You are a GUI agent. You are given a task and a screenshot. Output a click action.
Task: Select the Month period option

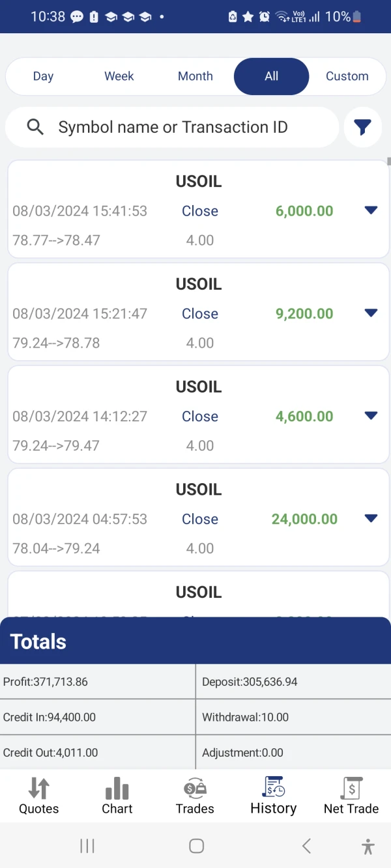[195, 76]
